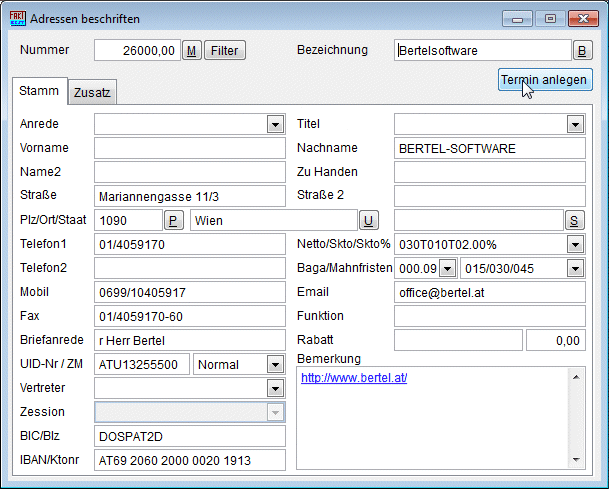Switch to the Stamm tab
The width and height of the screenshot is (609, 489).
(x=39, y=90)
